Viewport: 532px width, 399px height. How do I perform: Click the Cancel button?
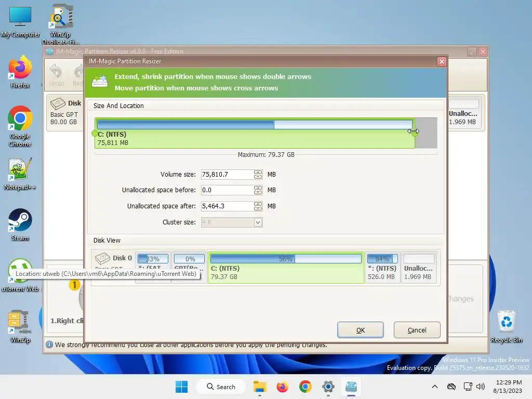[x=417, y=330]
